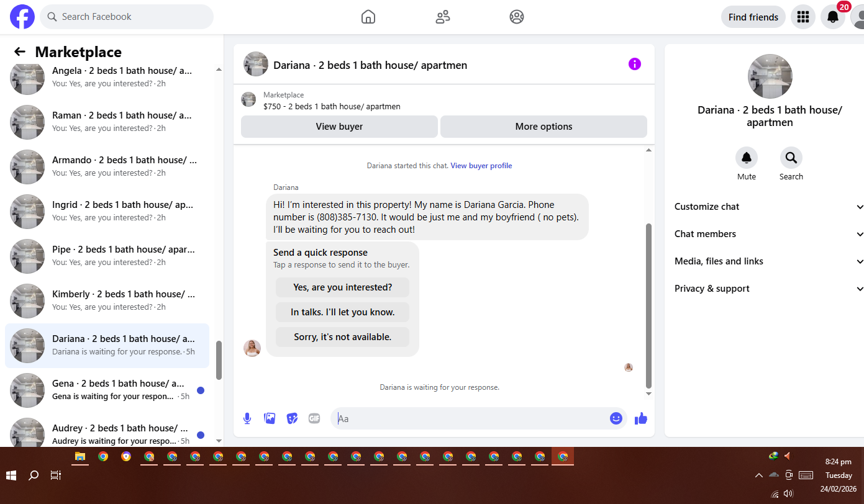The height and width of the screenshot is (504, 864).
Task: Go to the Home feed icon
Action: [368, 17]
